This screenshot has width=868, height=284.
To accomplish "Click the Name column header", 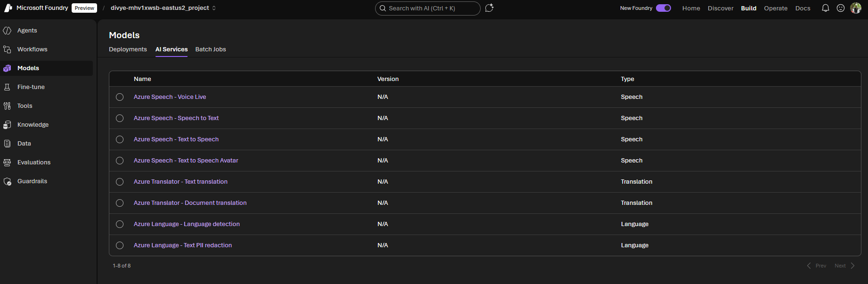I will click(142, 79).
